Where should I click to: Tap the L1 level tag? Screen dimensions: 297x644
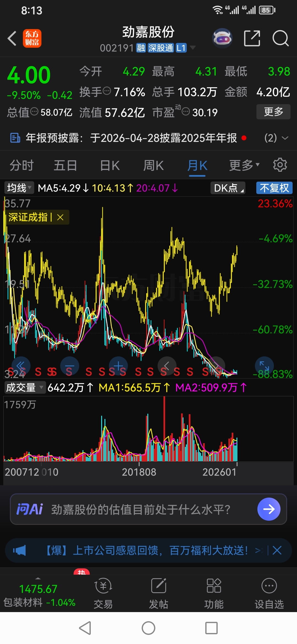181,48
